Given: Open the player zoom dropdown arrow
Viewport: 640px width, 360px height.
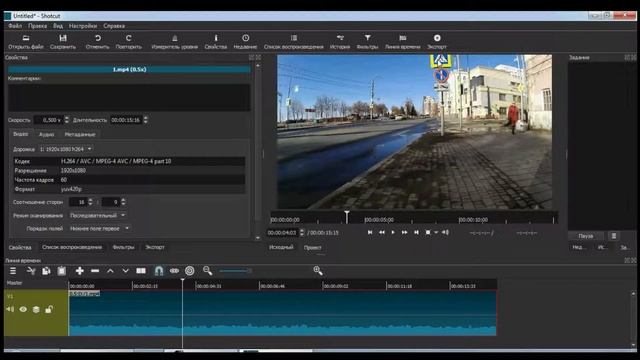Looking at the screenshot, I should coord(436,233).
